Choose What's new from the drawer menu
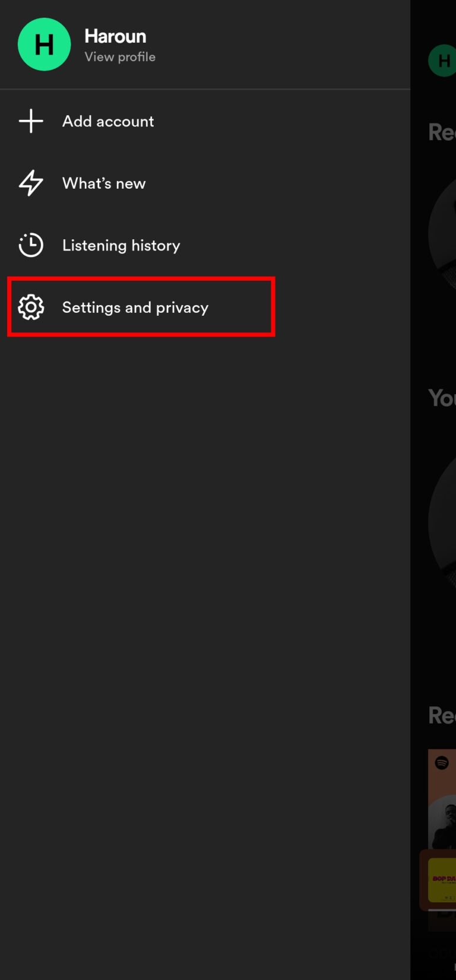Screen dimensions: 456x980 [x=104, y=183]
